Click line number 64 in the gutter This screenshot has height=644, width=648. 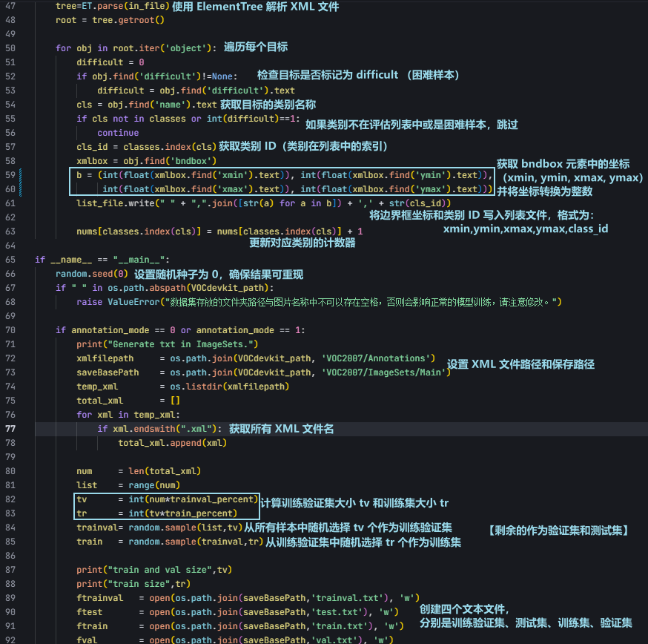10,246
